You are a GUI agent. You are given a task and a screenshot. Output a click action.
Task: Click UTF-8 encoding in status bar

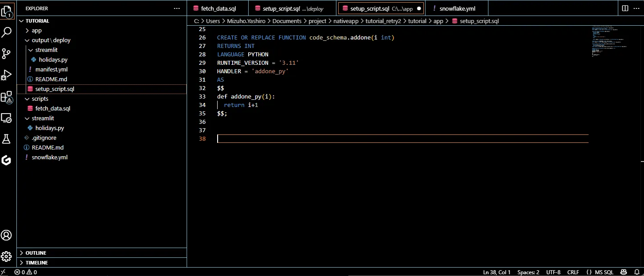pyautogui.click(x=553, y=272)
